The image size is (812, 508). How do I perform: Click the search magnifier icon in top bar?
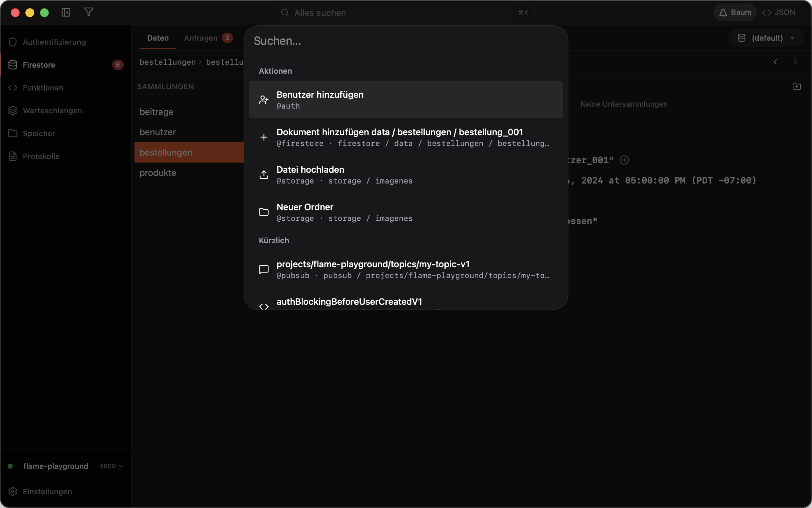285,12
